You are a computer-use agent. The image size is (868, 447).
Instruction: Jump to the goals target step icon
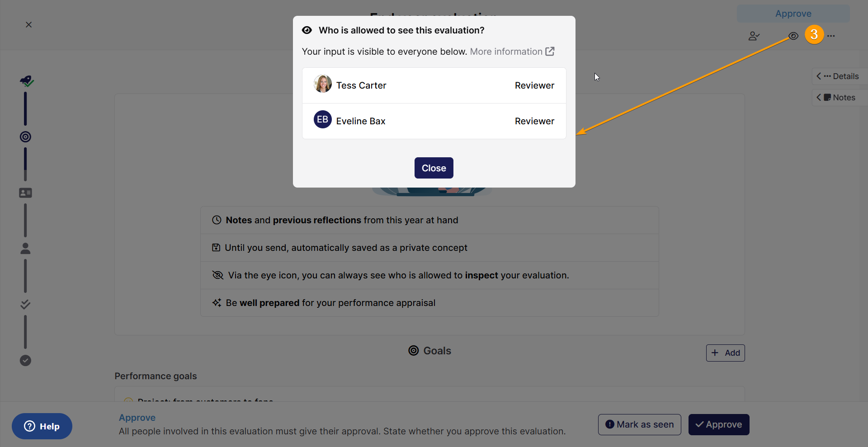pos(25,136)
